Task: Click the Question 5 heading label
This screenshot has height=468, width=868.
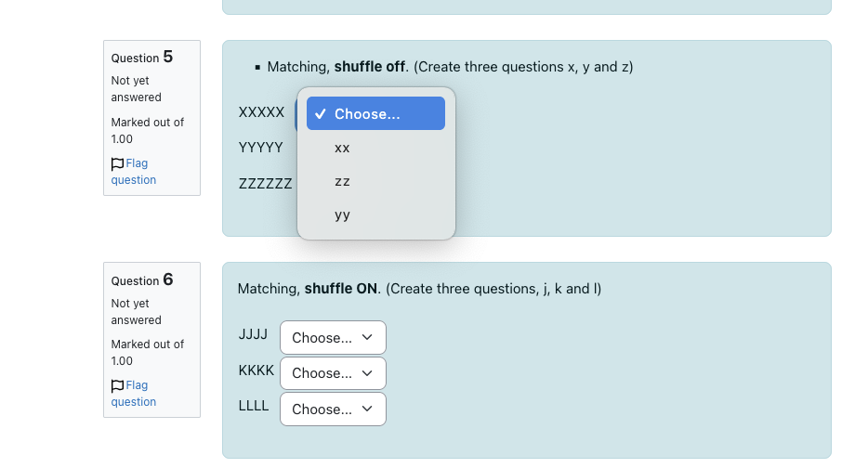Action: click(x=141, y=57)
